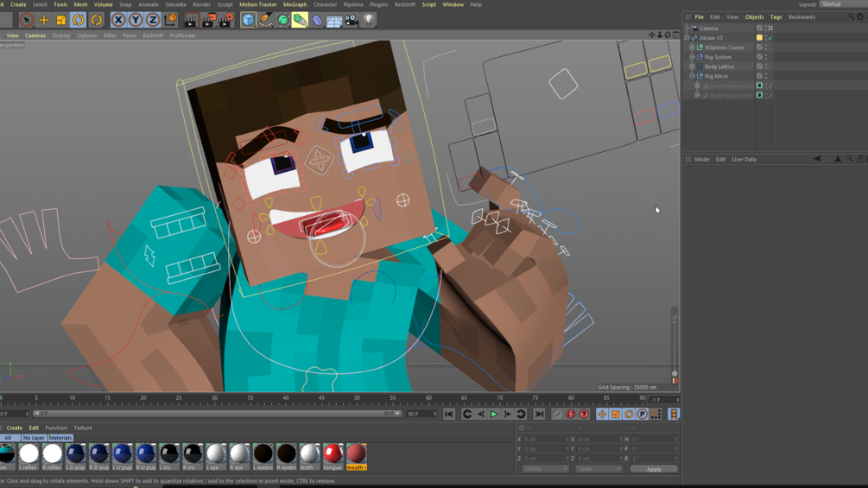The height and width of the screenshot is (488, 868).
Task: Toggle position keyframe recording icon
Action: tap(602, 414)
